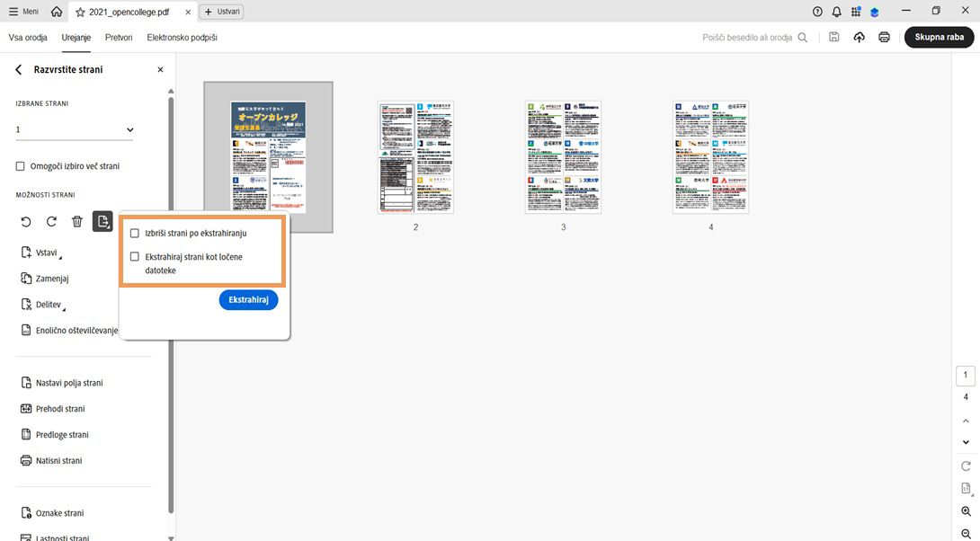The height and width of the screenshot is (541, 980).
Task: Go to the Home icon
Action: [57, 12]
